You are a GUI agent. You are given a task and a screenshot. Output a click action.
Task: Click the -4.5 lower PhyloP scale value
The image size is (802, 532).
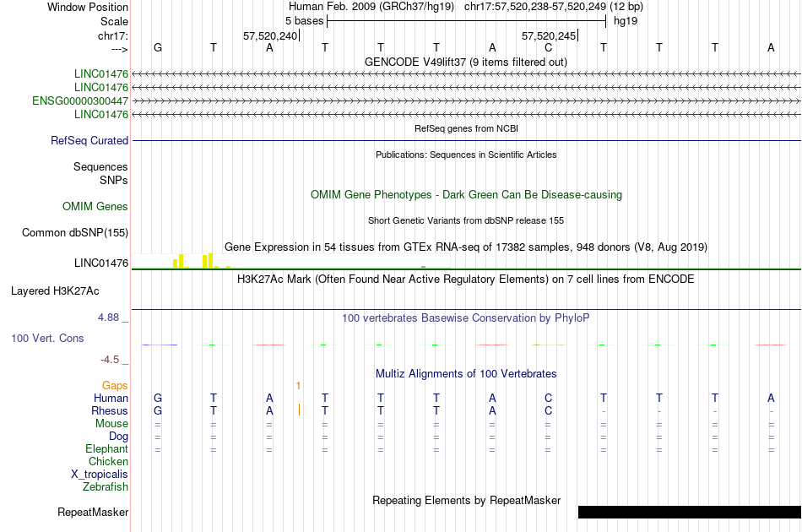pyautogui.click(x=110, y=360)
